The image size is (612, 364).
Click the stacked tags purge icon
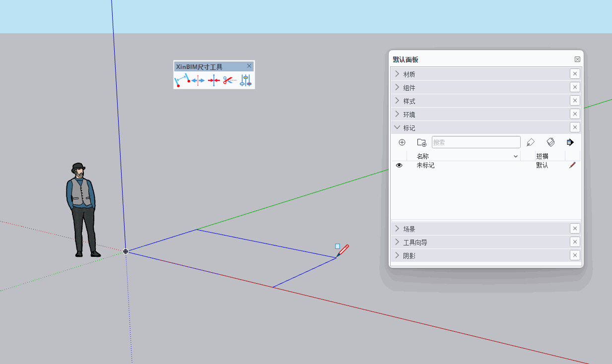550,142
